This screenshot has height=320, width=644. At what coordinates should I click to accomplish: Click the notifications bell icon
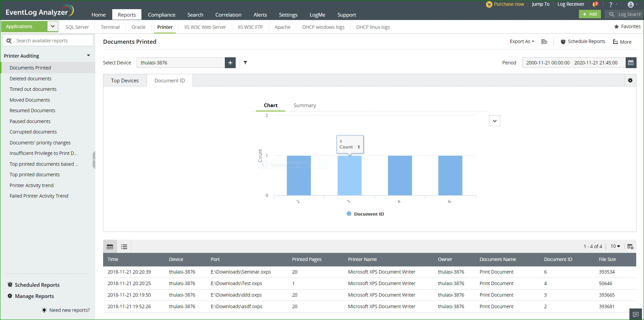pos(594,4)
